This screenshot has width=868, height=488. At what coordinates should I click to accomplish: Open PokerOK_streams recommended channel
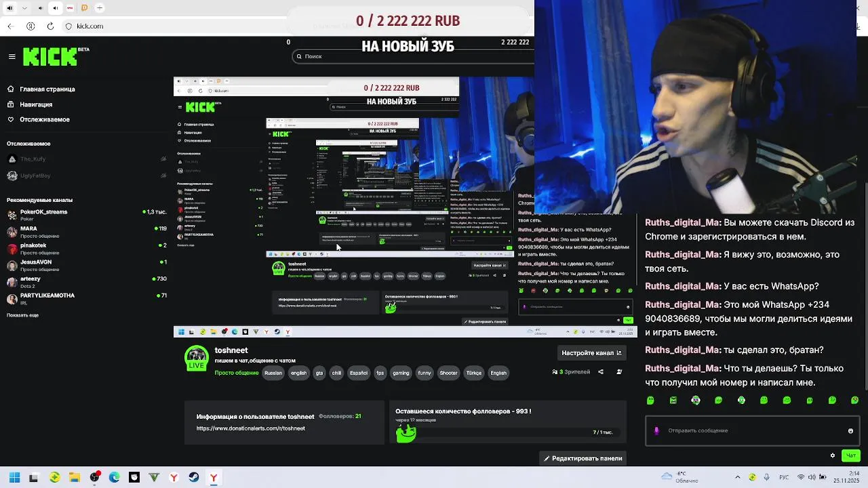tap(87, 215)
